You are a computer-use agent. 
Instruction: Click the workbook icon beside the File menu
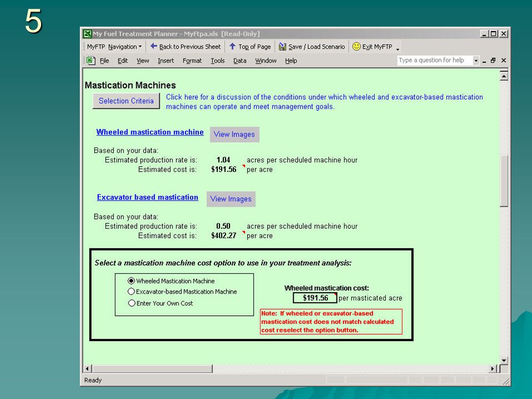click(x=90, y=60)
